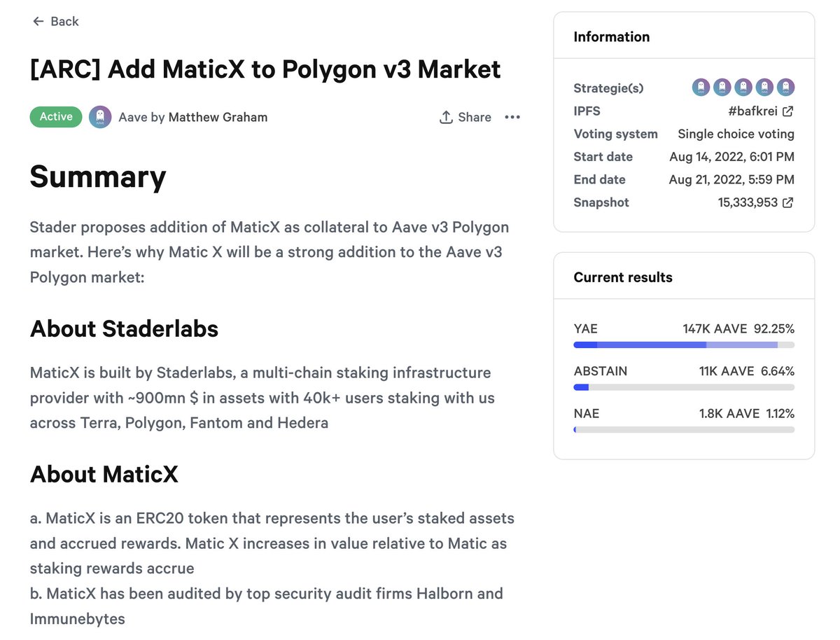Click the NAE result progress bar
Viewport: 840px width, 640px height.
pyautogui.click(x=684, y=429)
